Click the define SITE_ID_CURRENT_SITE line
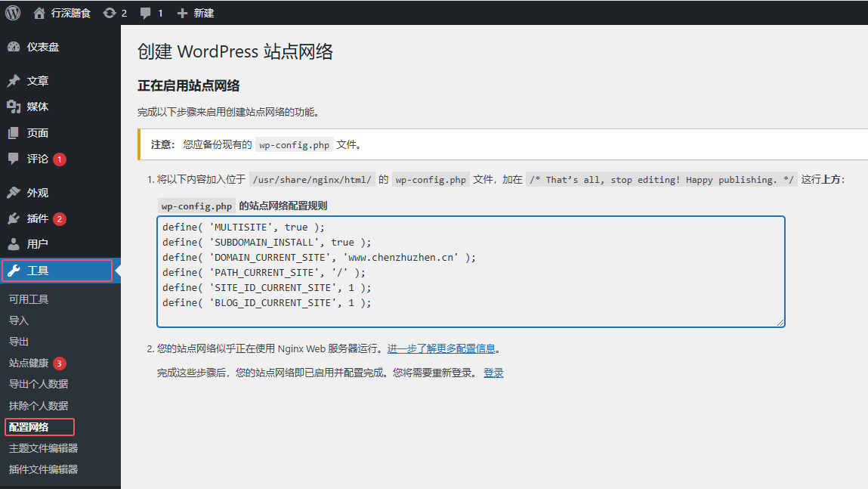The image size is (868, 489). (267, 287)
